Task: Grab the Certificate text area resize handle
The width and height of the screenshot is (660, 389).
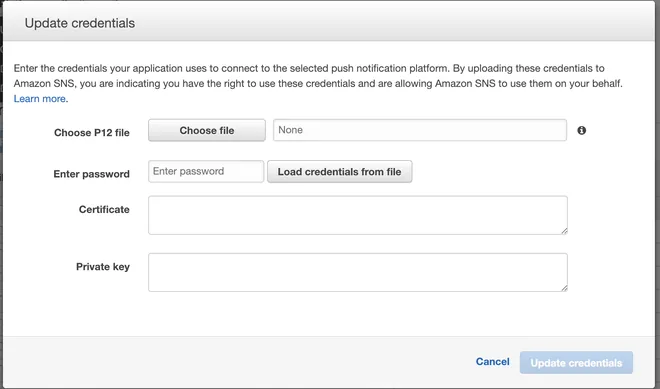Action: pyautogui.click(x=564, y=231)
